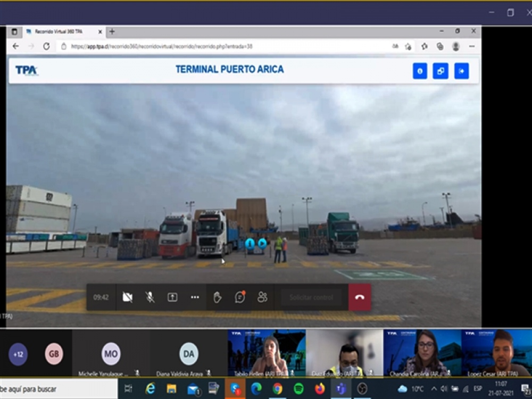Turn on the camera in the meeting bar
This screenshot has width=532, height=399.
(128, 297)
